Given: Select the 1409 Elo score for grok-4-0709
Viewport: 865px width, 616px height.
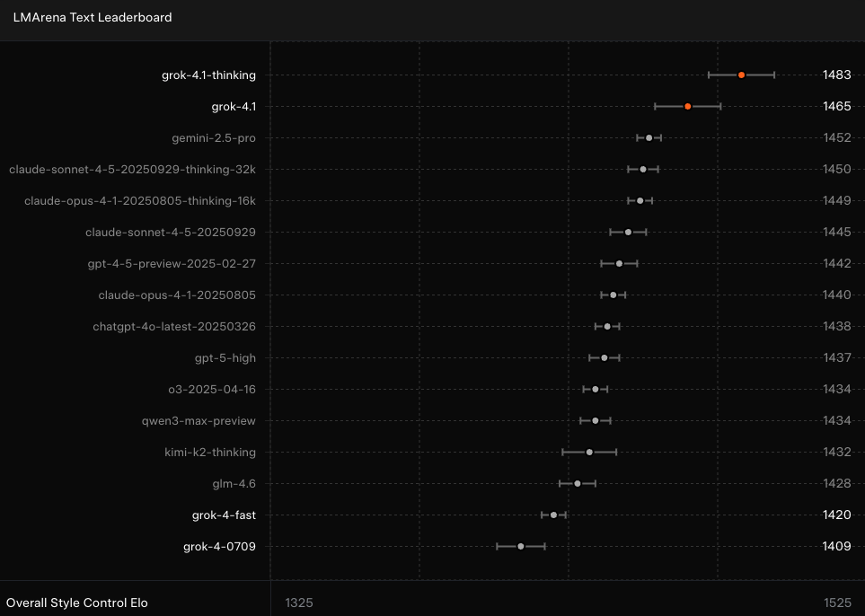Looking at the screenshot, I should point(836,547).
